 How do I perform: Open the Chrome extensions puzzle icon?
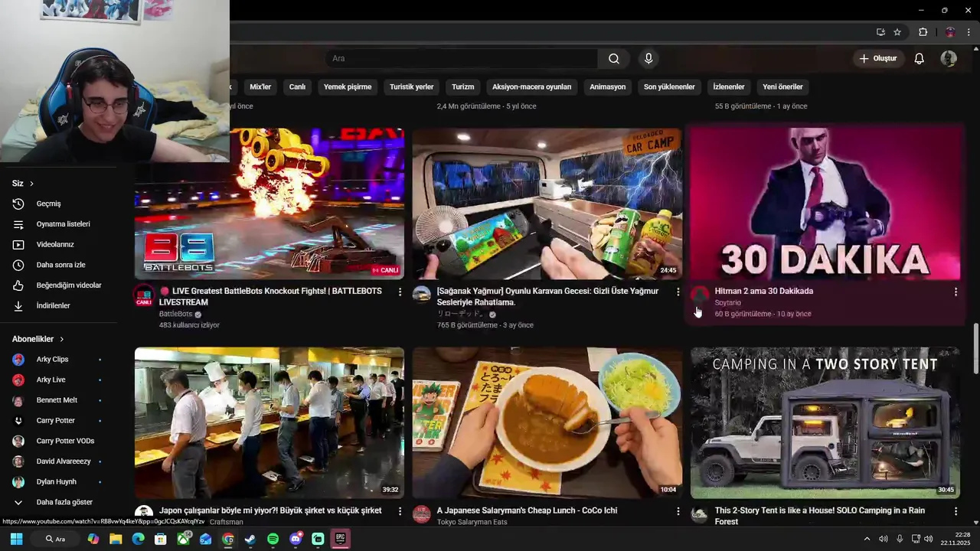923,32
